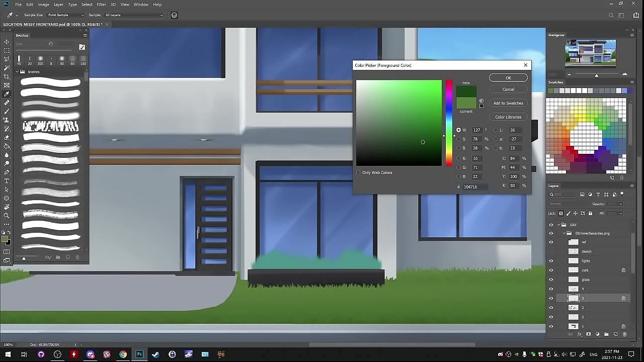Click the delete layer trash icon
This screenshot has height=362, width=644.
(624, 334)
